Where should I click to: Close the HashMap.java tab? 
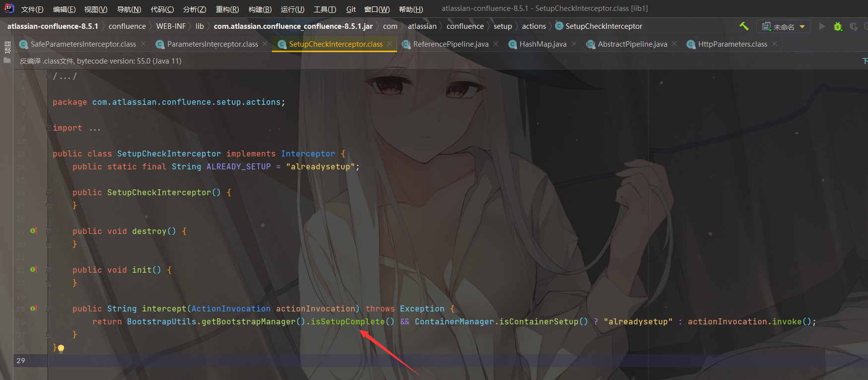[574, 44]
